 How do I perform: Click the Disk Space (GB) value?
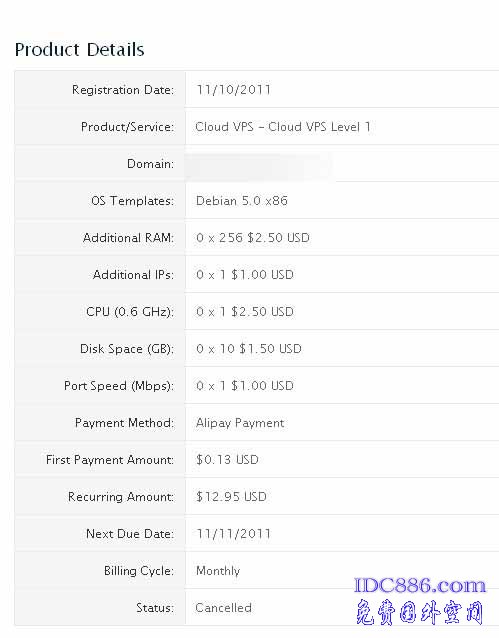[249, 349]
